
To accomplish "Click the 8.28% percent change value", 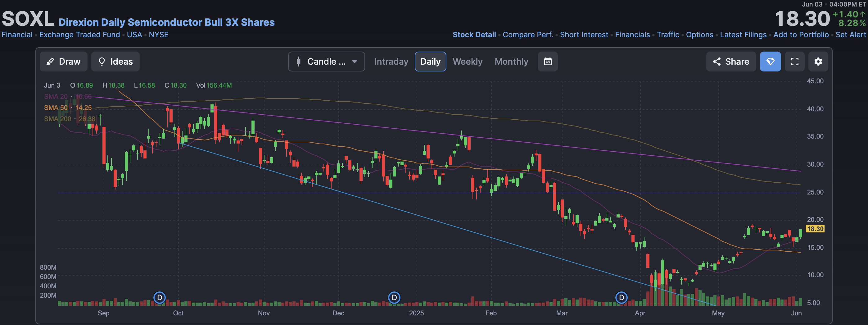I will pos(852,23).
